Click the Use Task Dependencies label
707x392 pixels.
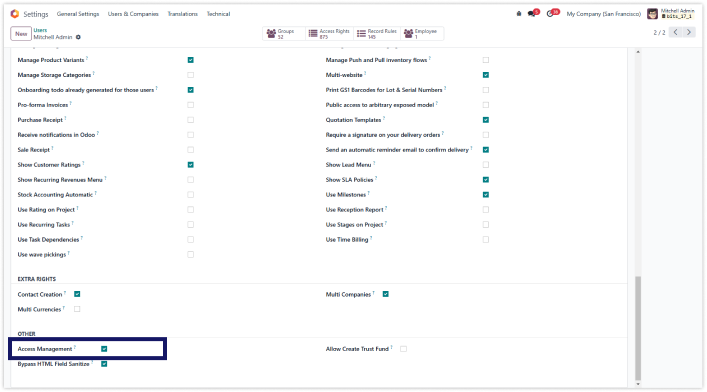[x=48, y=240]
